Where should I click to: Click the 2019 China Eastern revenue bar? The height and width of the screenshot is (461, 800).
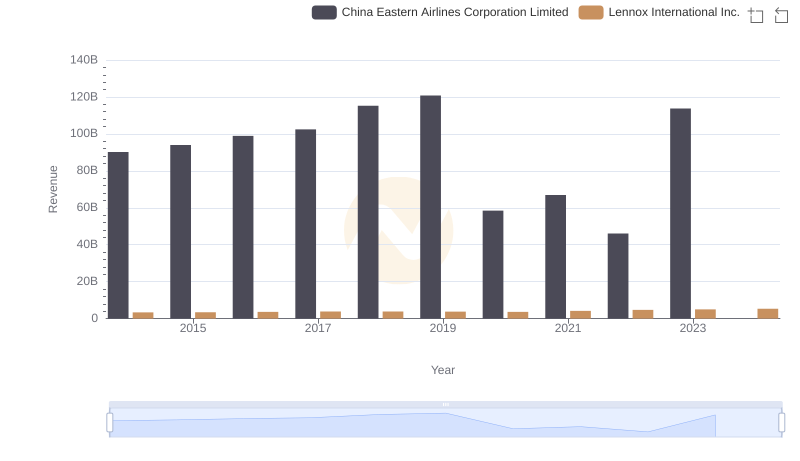(x=431, y=207)
